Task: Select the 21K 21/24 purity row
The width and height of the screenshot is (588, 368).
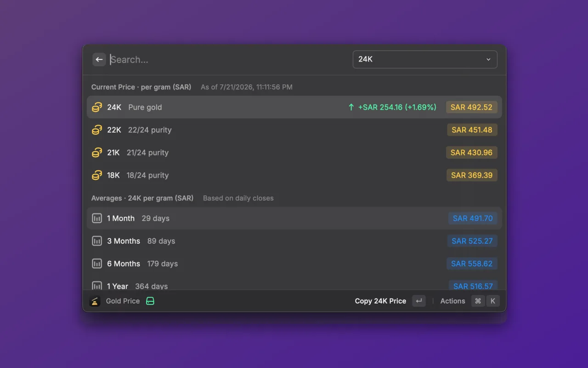Action: (294, 152)
